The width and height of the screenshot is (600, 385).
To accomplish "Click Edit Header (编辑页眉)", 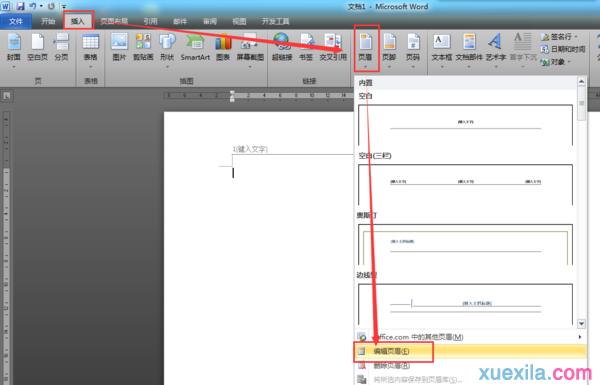I will pos(470,351).
